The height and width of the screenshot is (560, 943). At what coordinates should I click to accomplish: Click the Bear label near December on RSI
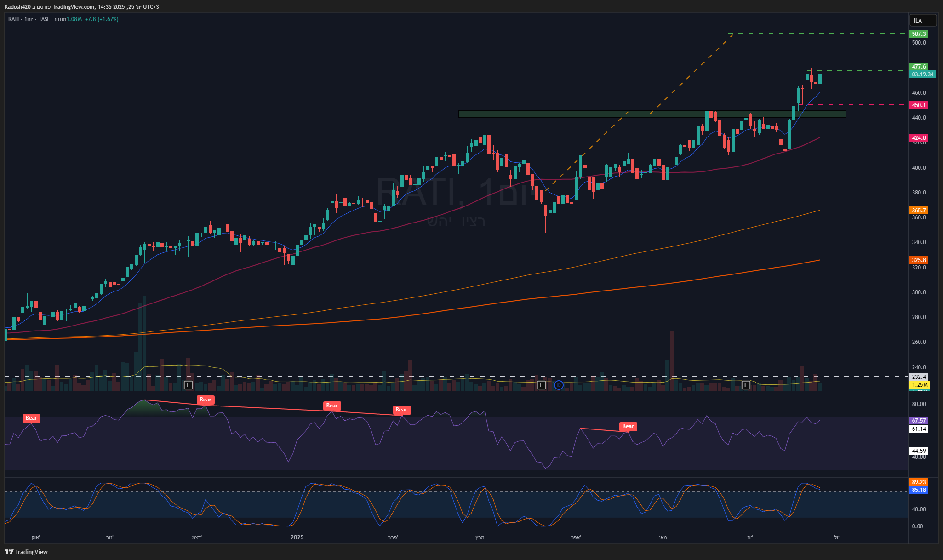tap(205, 400)
